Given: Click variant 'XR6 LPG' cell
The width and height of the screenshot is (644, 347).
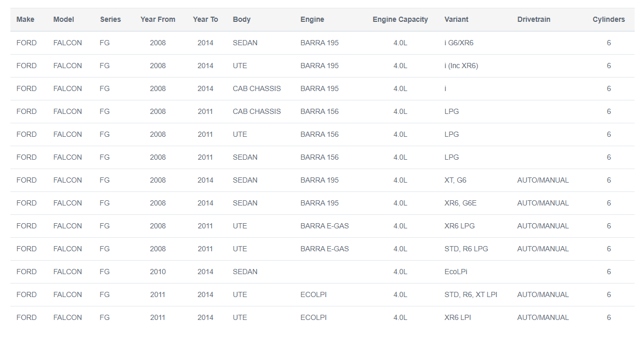Looking at the screenshot, I should click(459, 226).
